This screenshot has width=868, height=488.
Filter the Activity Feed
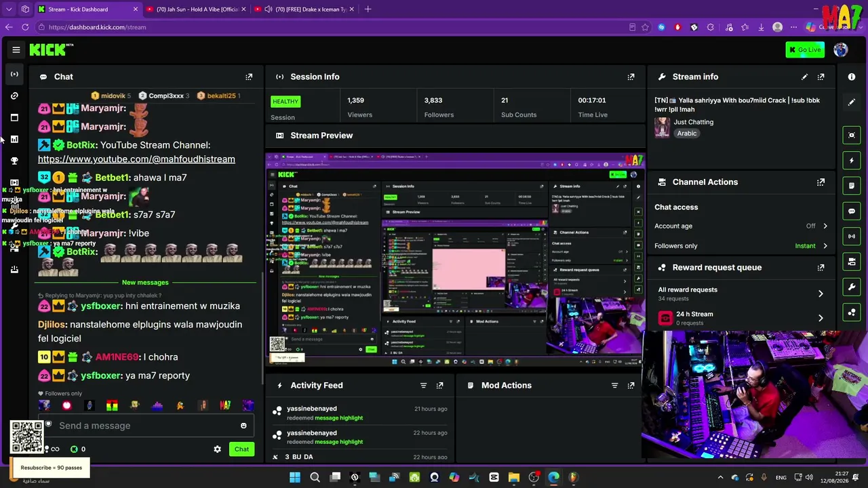click(423, 385)
